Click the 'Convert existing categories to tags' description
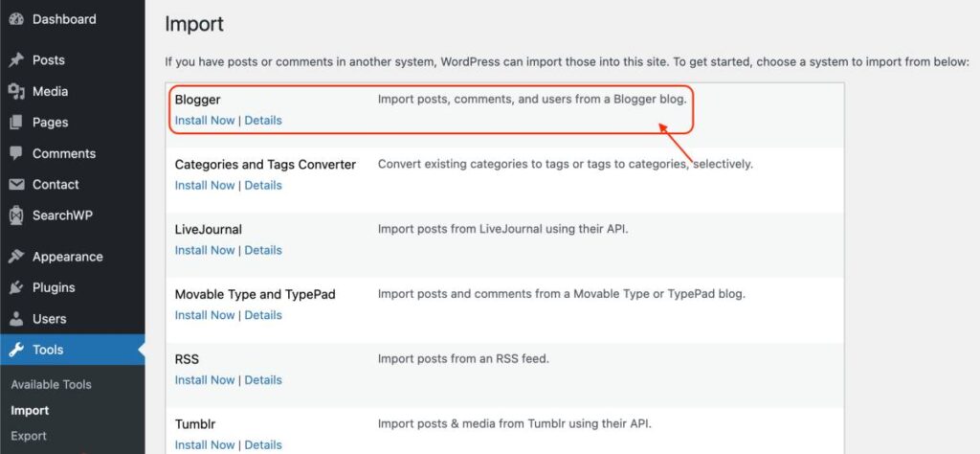Viewport: 980px width, 454px height. (565, 165)
